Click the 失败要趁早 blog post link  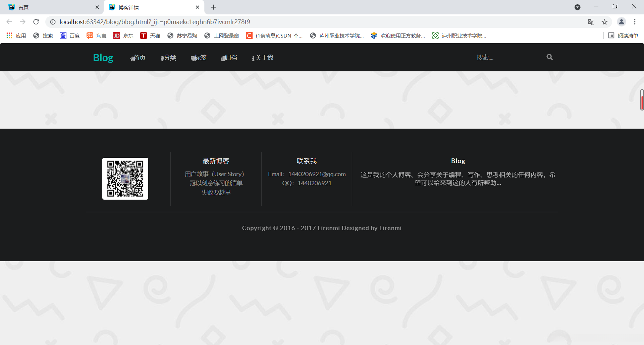pyautogui.click(x=216, y=192)
